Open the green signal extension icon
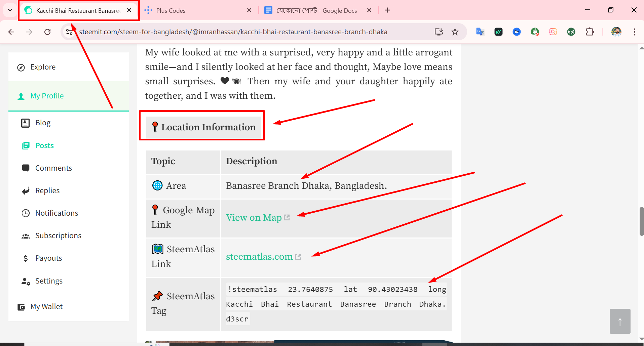This screenshot has width=644, height=346. [571, 32]
